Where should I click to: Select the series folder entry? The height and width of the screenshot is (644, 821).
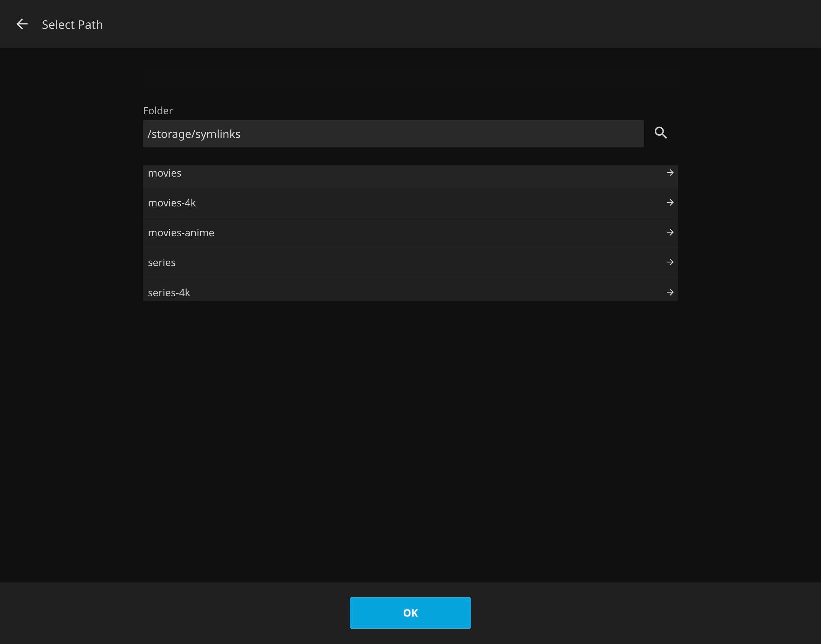click(x=161, y=262)
